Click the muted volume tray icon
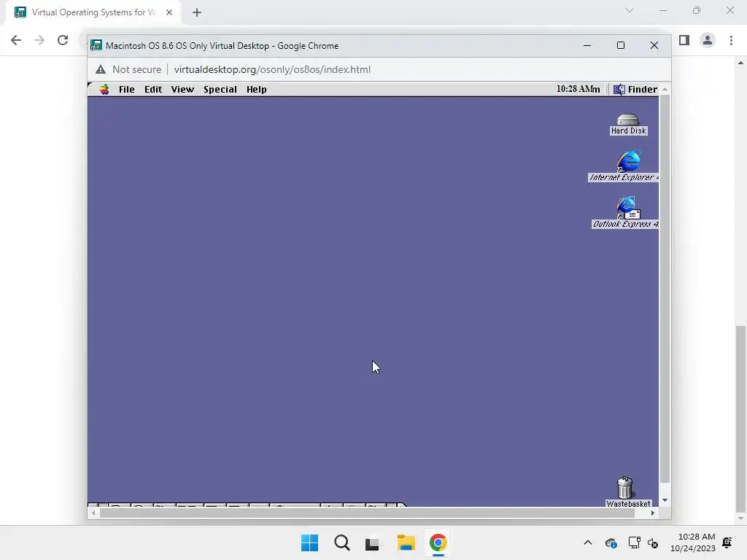 pos(653,542)
